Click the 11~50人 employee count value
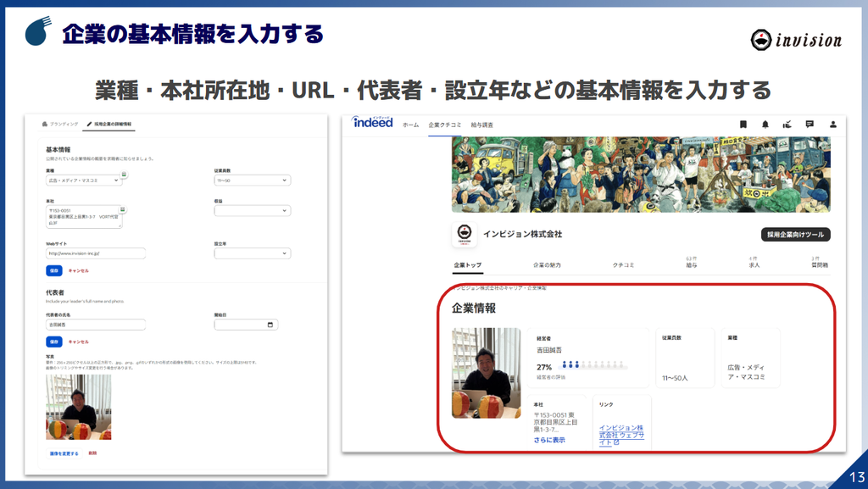This screenshot has height=489, width=868. (x=675, y=378)
